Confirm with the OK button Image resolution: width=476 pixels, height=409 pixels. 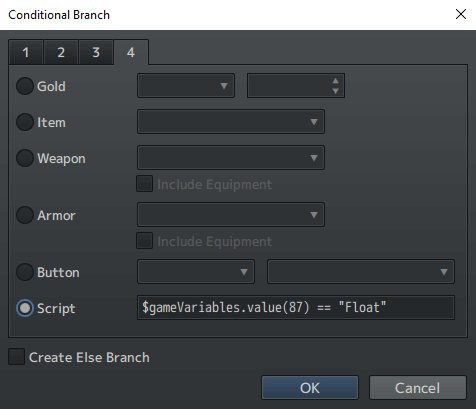click(310, 388)
